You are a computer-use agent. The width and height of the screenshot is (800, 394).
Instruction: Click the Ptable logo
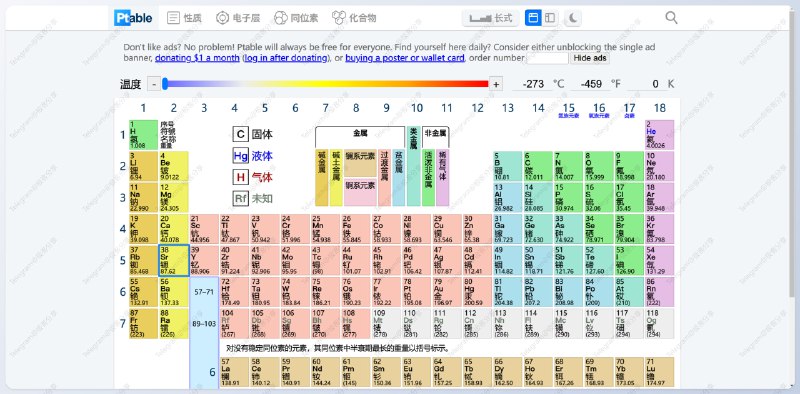pos(133,18)
